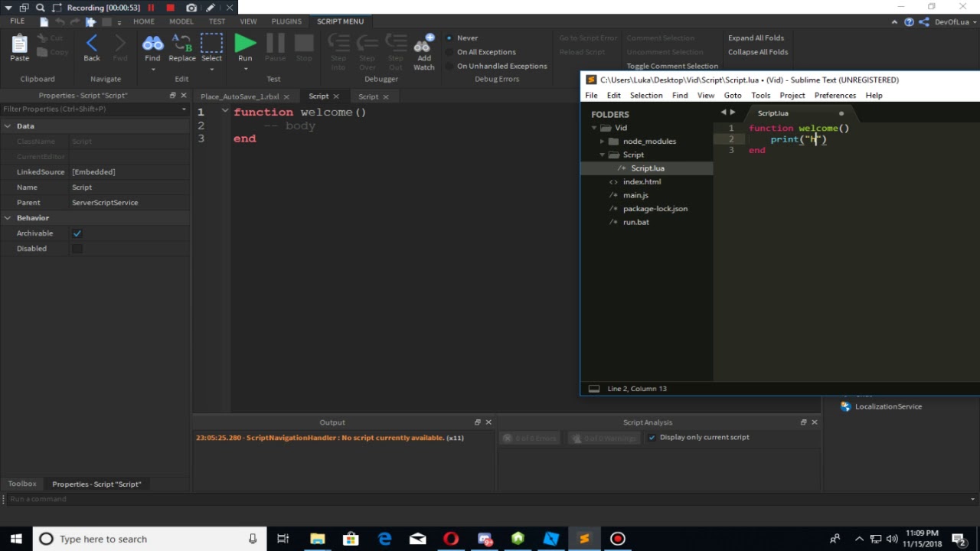Image resolution: width=980 pixels, height=551 pixels.
Task: Float the Script Analysis panel
Action: pyautogui.click(x=803, y=422)
